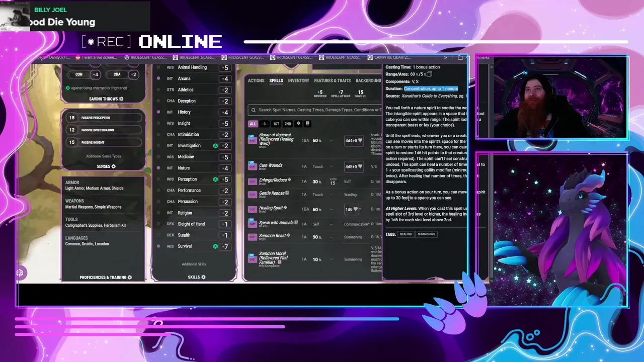Filter spells by the concentration diamond icon
This screenshot has width=644, height=362.
[x=298, y=124]
